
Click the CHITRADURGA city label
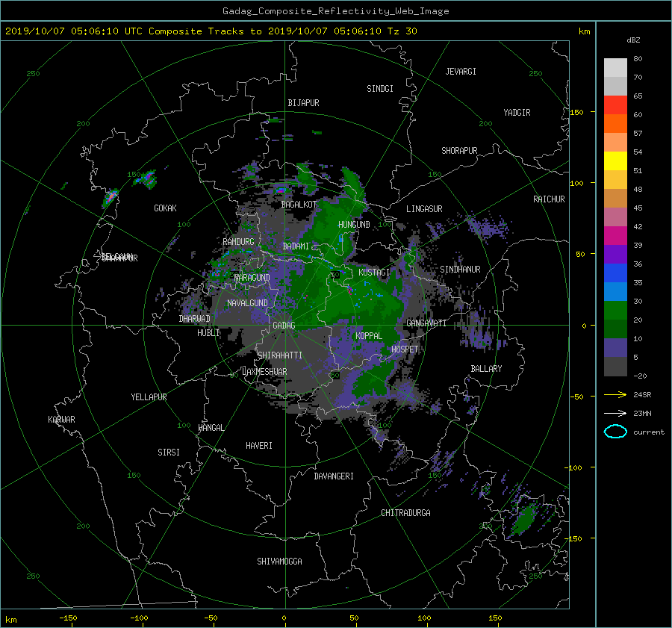coord(405,513)
